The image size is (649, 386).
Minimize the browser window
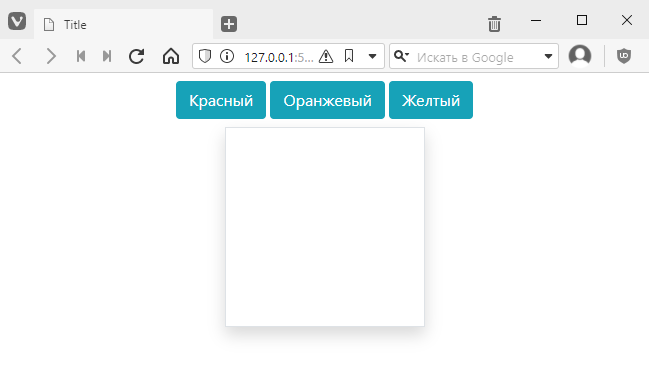click(536, 20)
